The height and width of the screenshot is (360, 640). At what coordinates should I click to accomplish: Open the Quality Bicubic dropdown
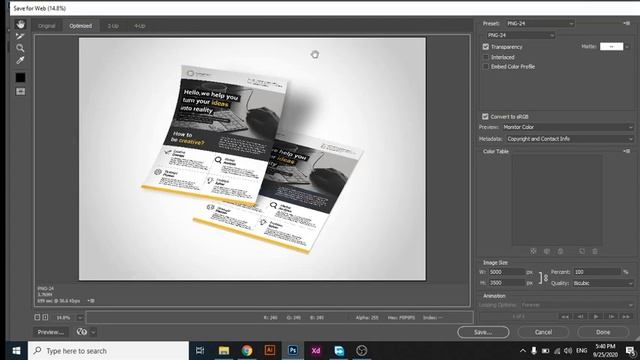(x=603, y=283)
